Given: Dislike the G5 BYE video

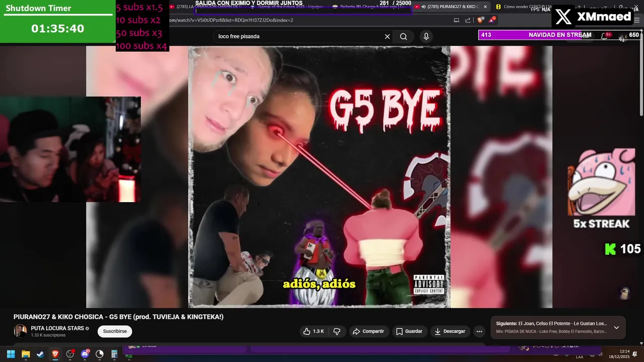Looking at the screenshot, I should 337,331.
